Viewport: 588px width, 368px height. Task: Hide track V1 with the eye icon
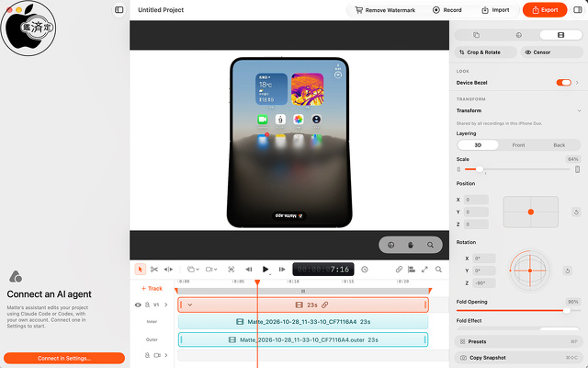(138, 305)
